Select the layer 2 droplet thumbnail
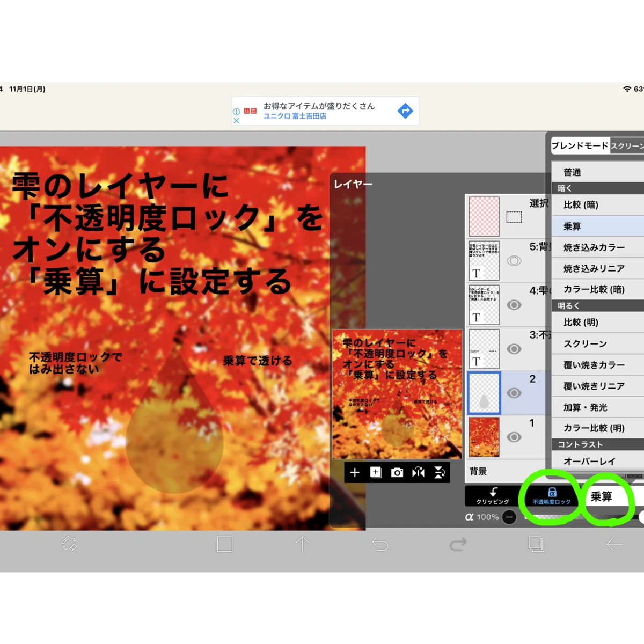Viewport: 644px width, 644px height. point(484,393)
